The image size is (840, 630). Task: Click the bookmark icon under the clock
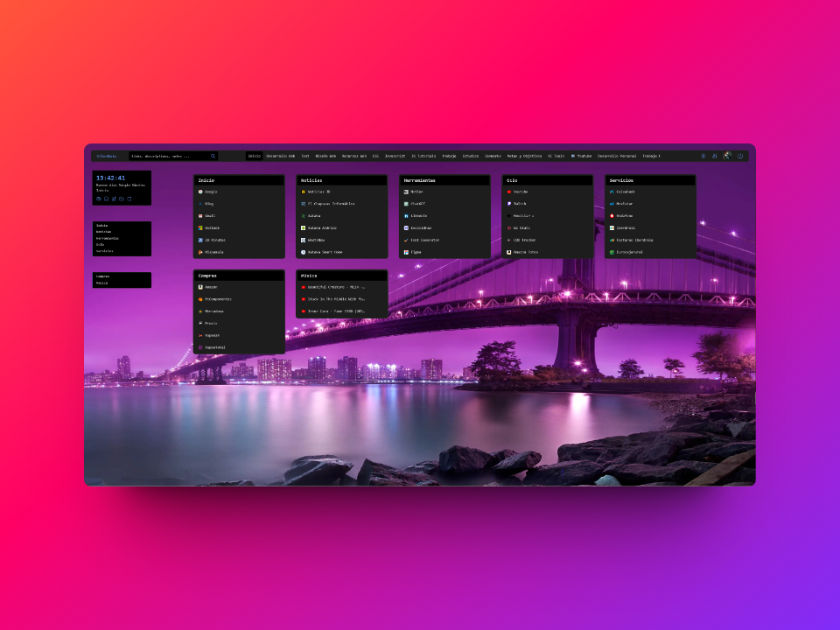pos(106,199)
